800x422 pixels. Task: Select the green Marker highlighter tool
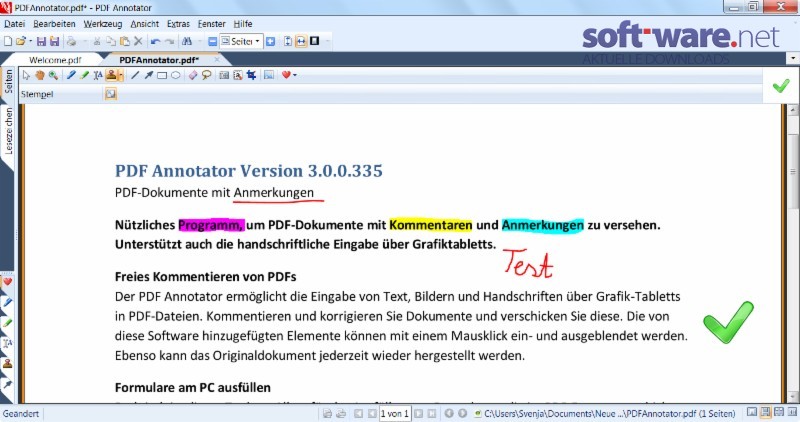(x=84, y=76)
